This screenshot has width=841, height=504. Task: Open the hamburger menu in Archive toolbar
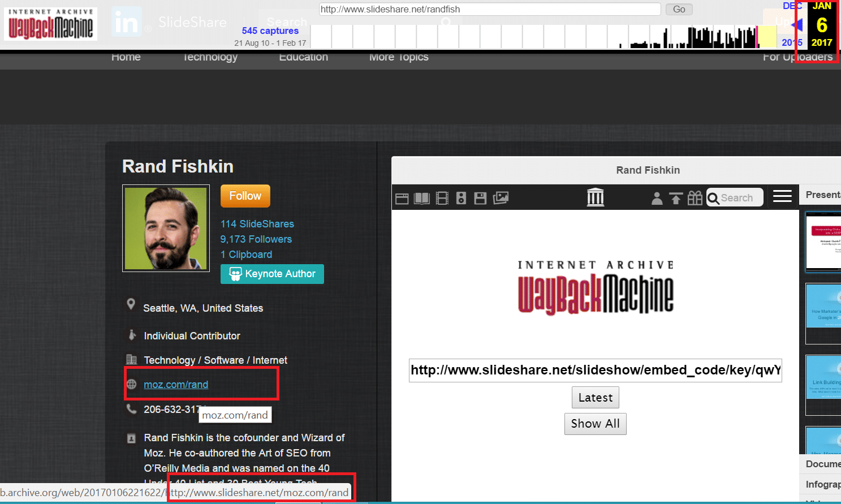pos(782,196)
